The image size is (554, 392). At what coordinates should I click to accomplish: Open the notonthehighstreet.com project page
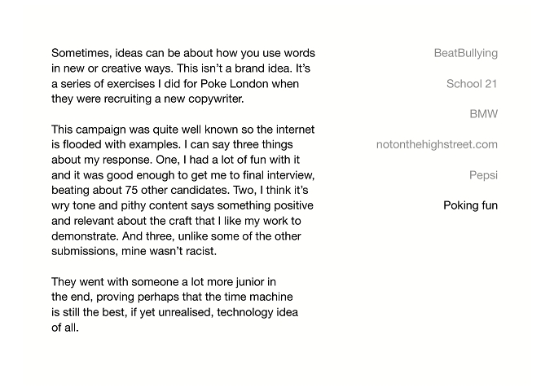pos(437,144)
